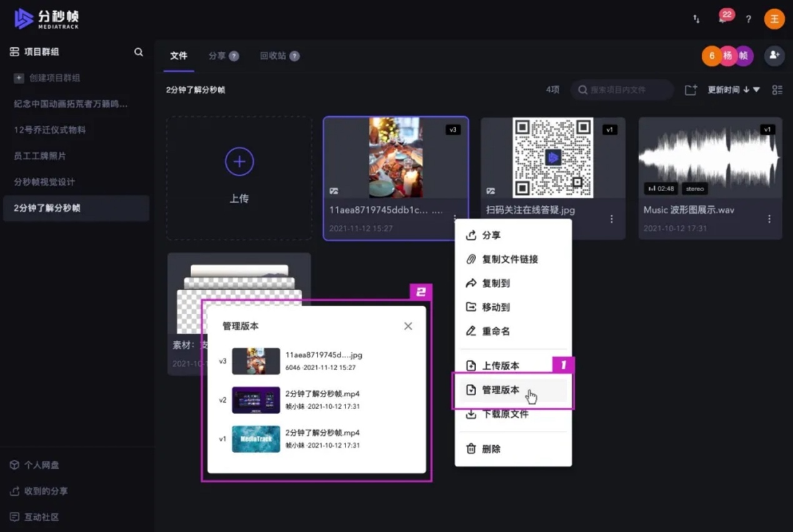This screenshot has height=532, width=793.
Task: Switch to list view layout icon
Action: [777, 90]
